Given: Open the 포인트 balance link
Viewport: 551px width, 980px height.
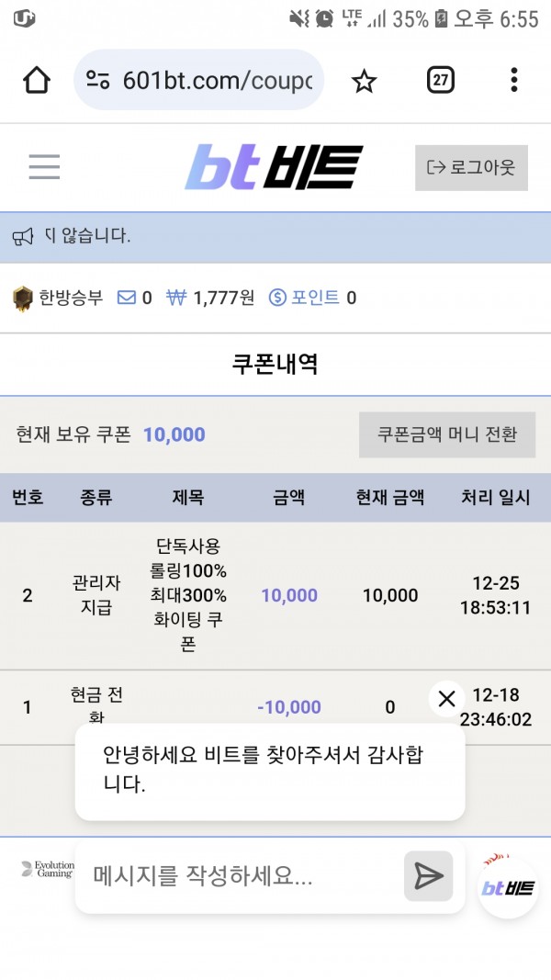Looking at the screenshot, I should point(312,298).
